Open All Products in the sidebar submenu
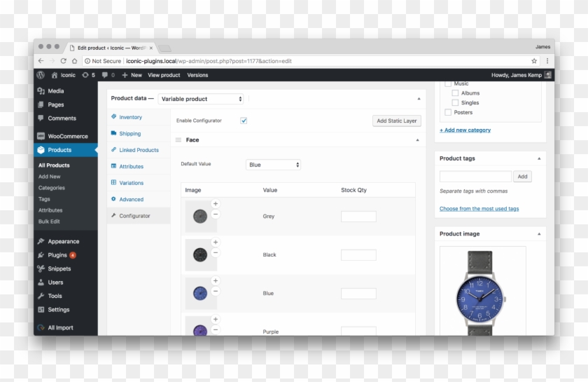Viewport: 588px width, 382px height. (54, 165)
